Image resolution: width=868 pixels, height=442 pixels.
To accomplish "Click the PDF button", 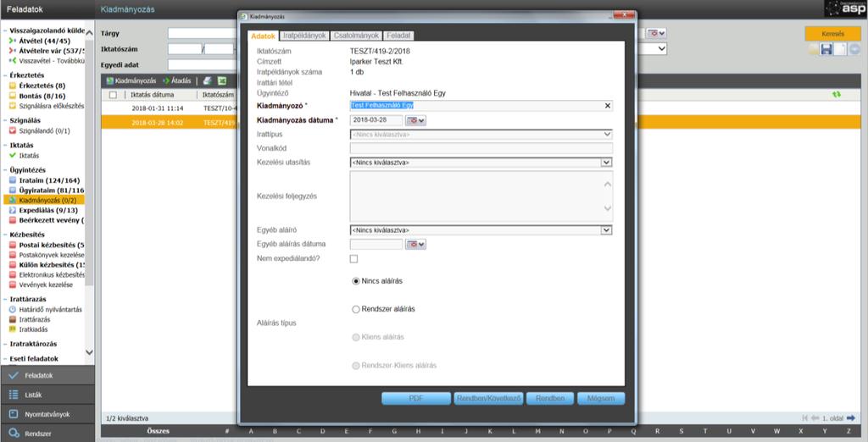I will click(x=416, y=398).
